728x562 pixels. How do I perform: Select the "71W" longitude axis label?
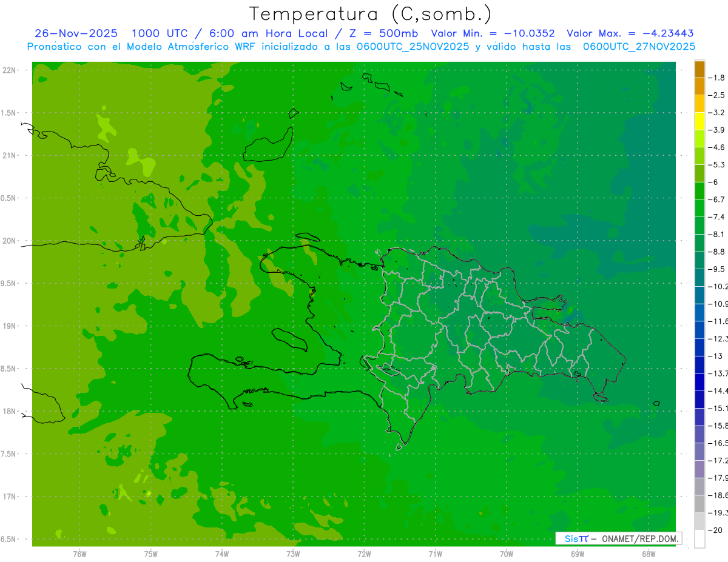(435, 554)
